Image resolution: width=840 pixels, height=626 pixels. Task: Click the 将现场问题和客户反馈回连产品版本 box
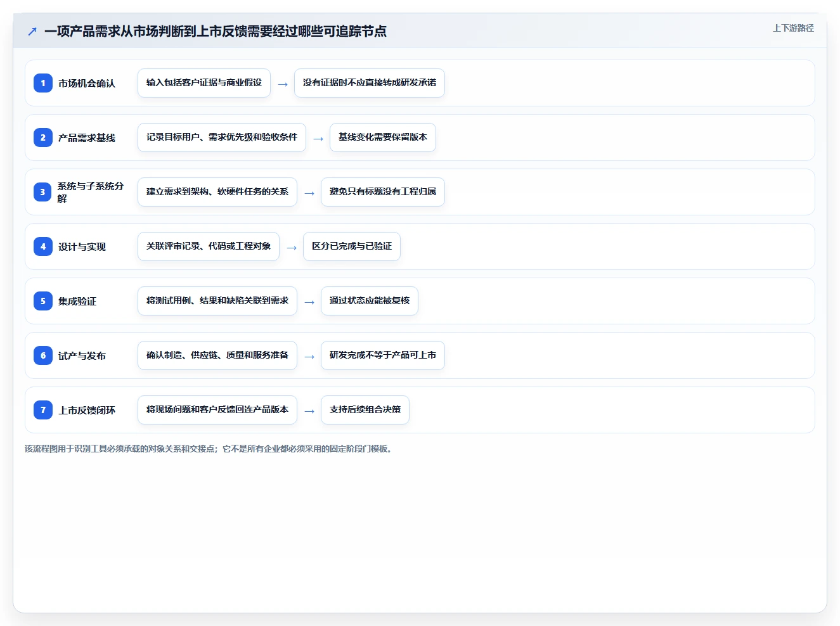pos(217,410)
